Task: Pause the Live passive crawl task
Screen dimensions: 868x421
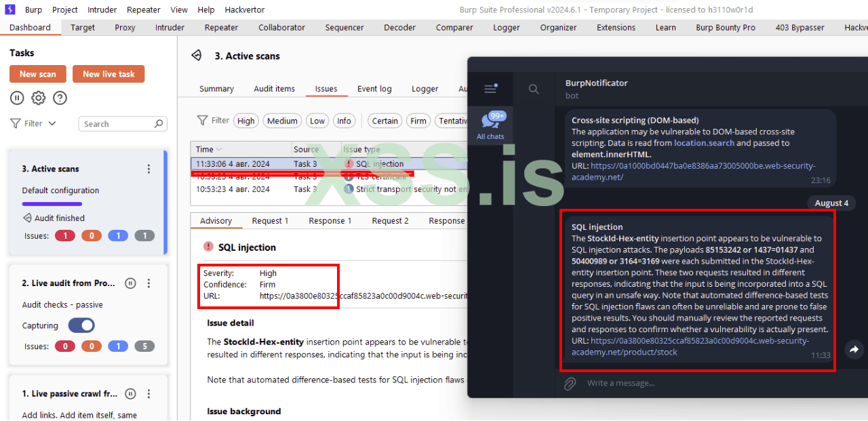Action: click(x=131, y=393)
